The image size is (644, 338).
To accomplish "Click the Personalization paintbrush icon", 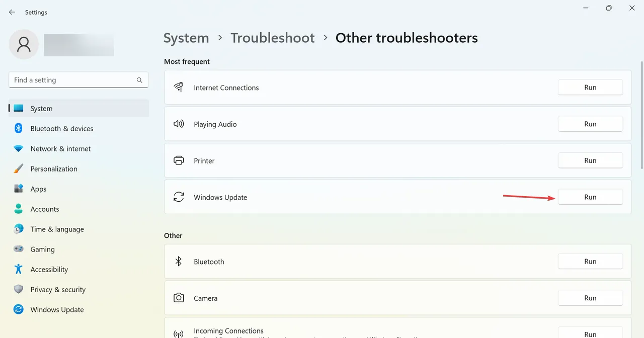I will (x=19, y=169).
